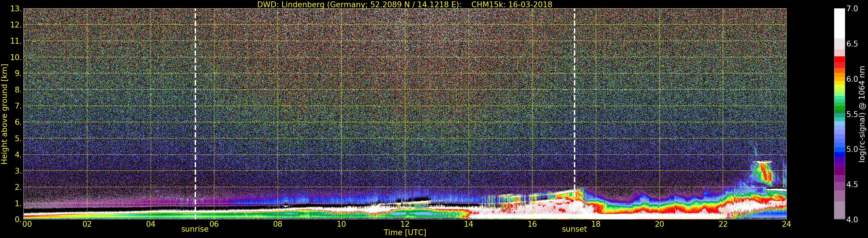Click the '6.' height axis tick
Screen dimensions: 868x238
pos(18,122)
